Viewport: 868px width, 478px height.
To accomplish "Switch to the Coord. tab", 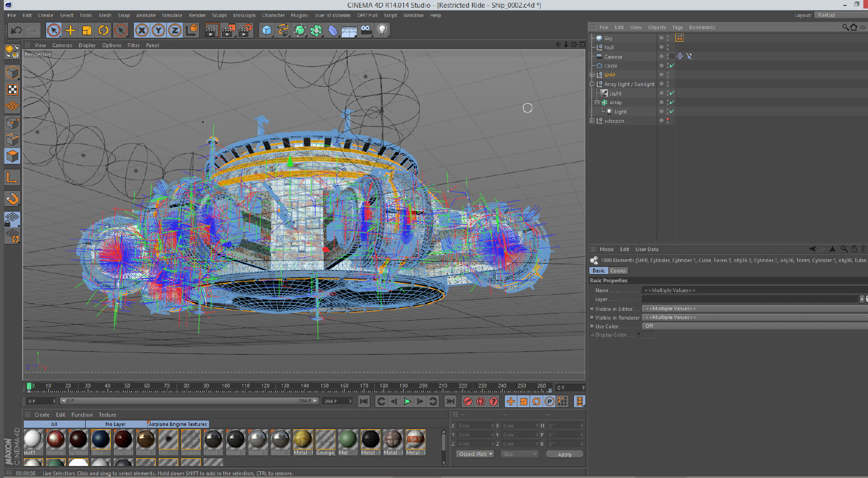I will click(x=618, y=271).
